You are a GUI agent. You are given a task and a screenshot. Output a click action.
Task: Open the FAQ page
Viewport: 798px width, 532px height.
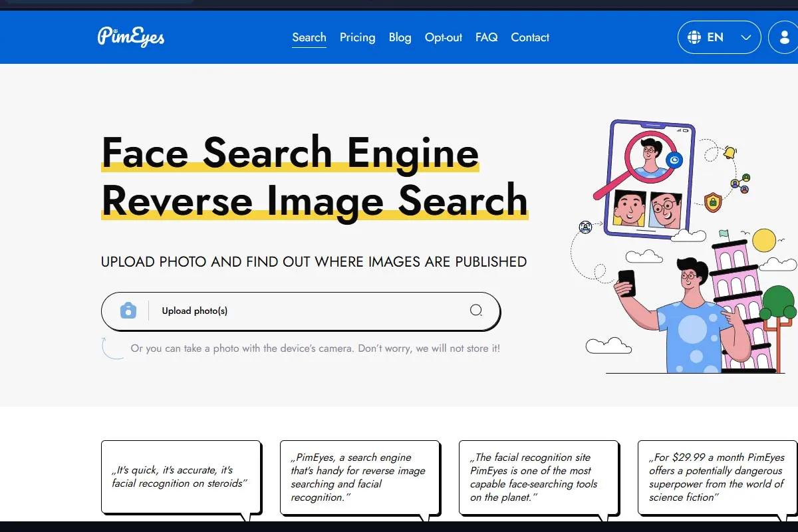486,37
